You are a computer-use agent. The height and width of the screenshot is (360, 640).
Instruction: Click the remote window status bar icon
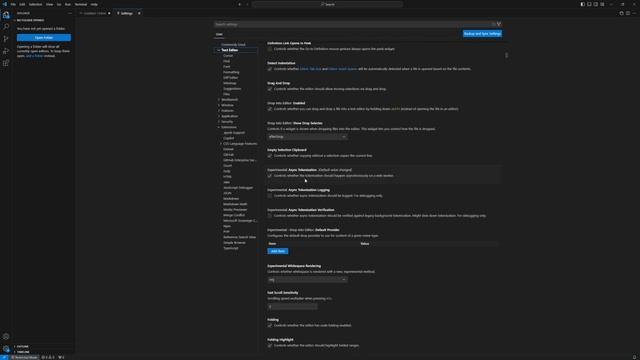click(4, 357)
